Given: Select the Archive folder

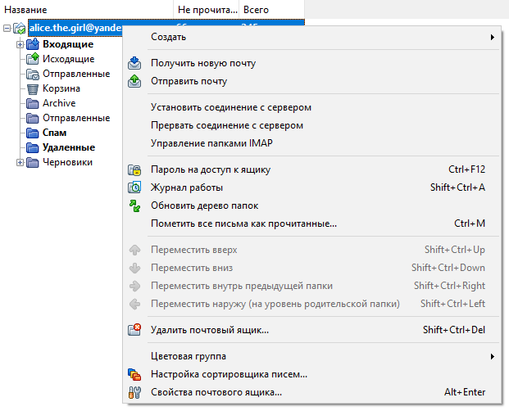Looking at the screenshot, I should (x=59, y=103).
